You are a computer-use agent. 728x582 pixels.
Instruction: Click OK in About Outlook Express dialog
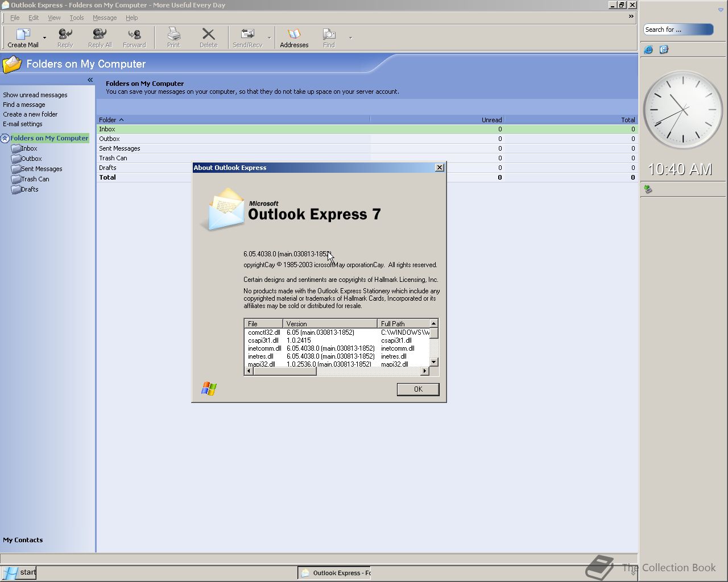point(418,389)
